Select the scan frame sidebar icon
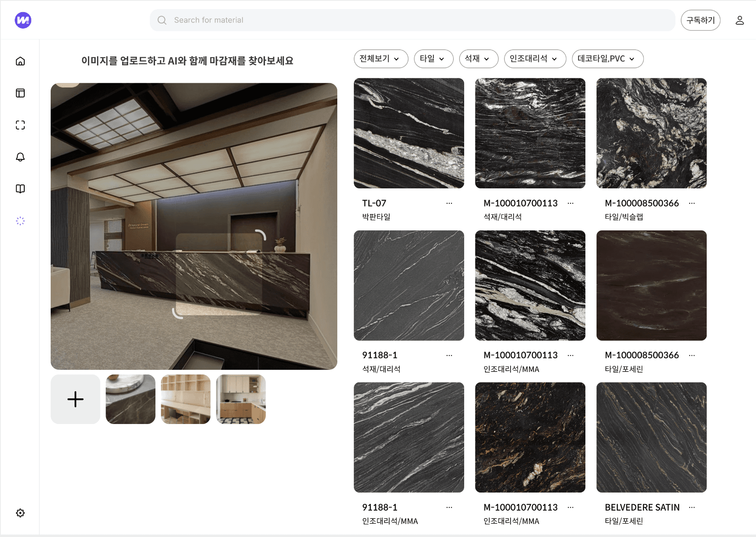Screen dimensions: 756x537 (x=20, y=125)
